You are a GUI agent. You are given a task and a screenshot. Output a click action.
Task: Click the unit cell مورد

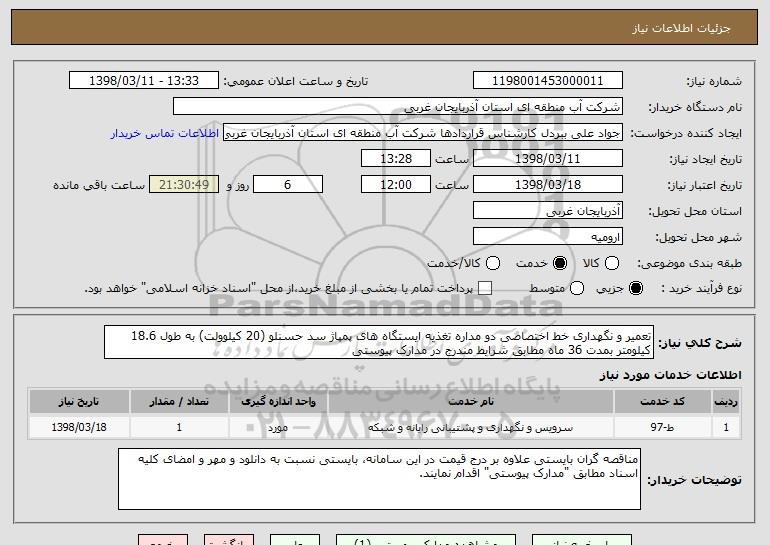[278, 427]
